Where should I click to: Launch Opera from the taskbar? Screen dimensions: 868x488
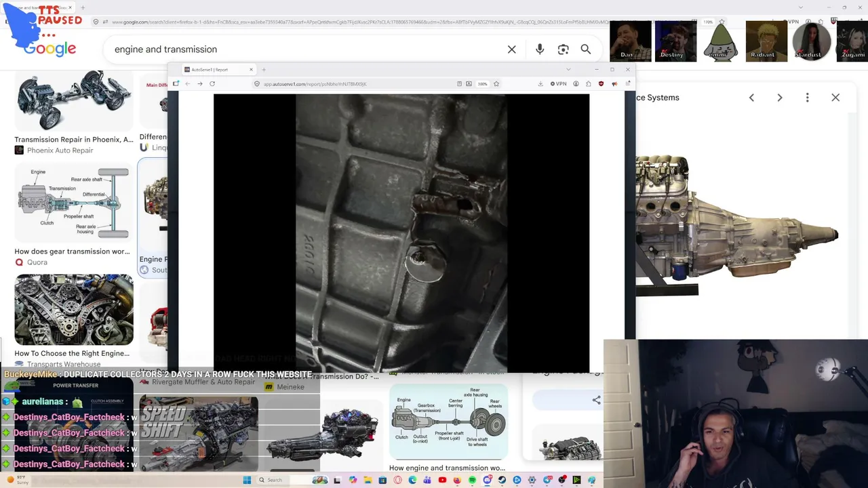tap(397, 480)
